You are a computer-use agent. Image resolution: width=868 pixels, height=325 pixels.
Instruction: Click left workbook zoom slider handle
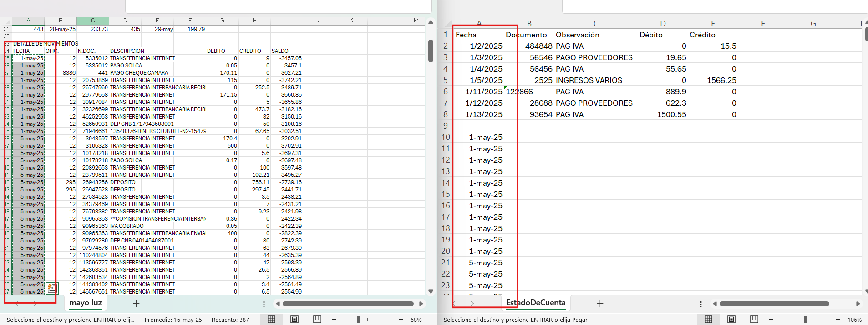click(x=358, y=320)
